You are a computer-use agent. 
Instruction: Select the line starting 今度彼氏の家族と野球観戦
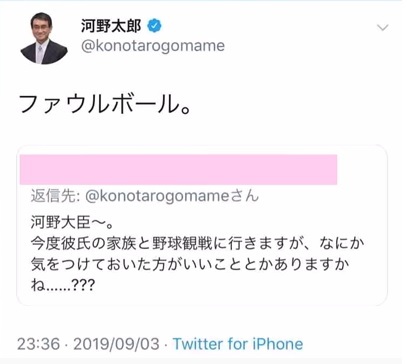(197, 244)
